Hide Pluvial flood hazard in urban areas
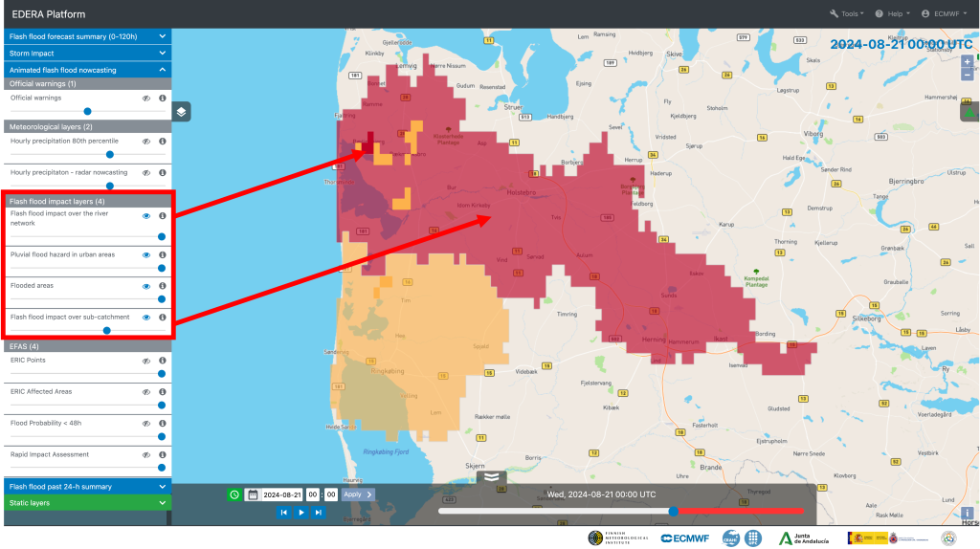The width and height of the screenshot is (980, 549). [x=147, y=255]
